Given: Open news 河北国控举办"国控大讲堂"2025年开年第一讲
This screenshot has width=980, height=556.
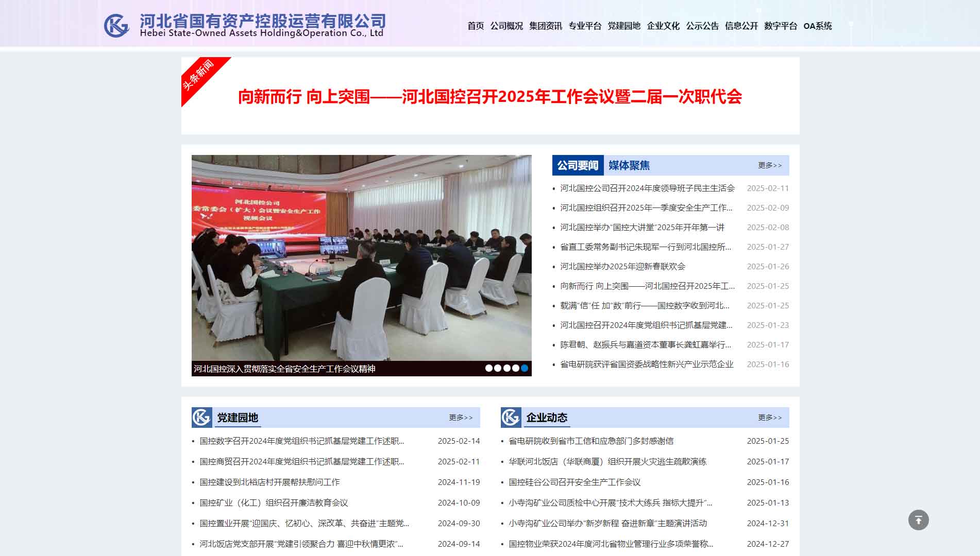Looking at the screenshot, I should pos(642,228).
